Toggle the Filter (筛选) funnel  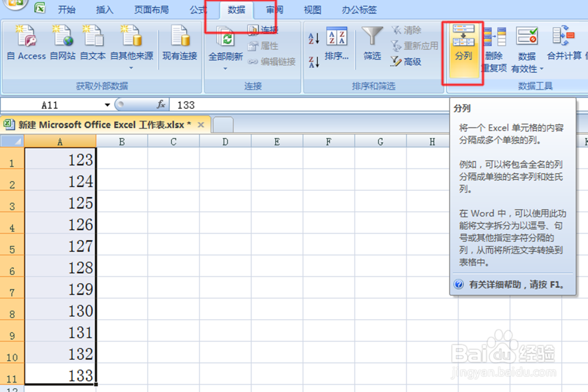pos(372,43)
